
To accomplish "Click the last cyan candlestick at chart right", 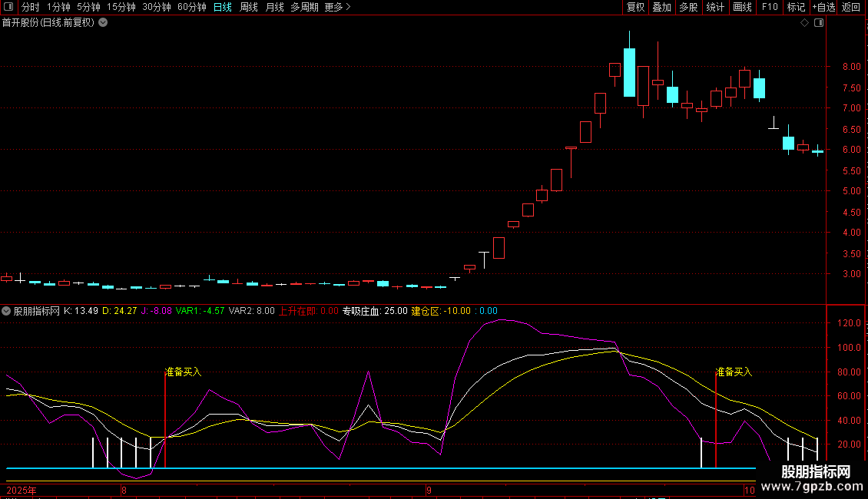I will (817, 150).
